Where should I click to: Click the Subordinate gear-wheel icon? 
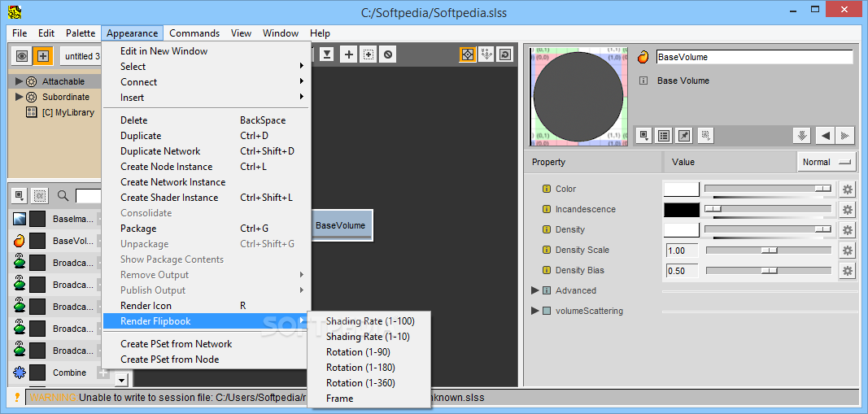(x=32, y=97)
